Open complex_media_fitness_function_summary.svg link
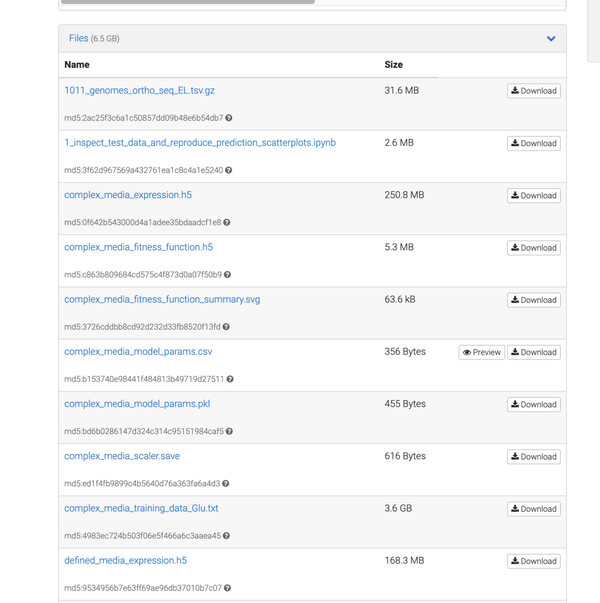 tap(162, 299)
